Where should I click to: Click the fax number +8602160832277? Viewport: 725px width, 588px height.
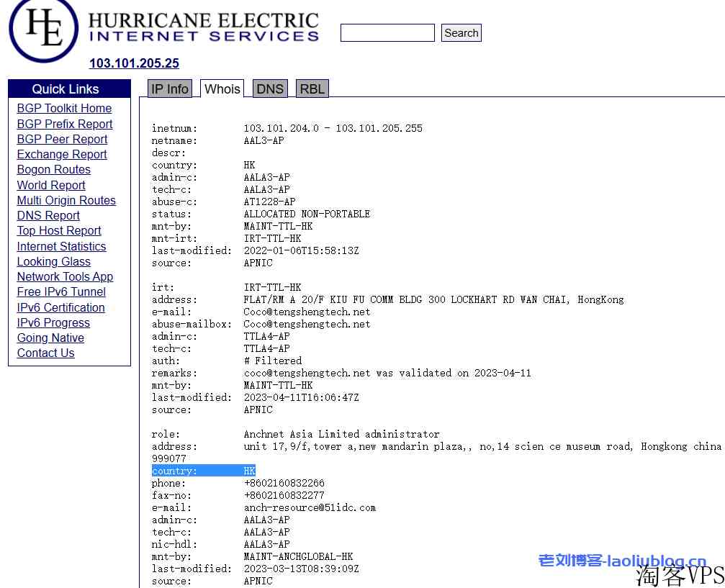pyautogui.click(x=284, y=496)
